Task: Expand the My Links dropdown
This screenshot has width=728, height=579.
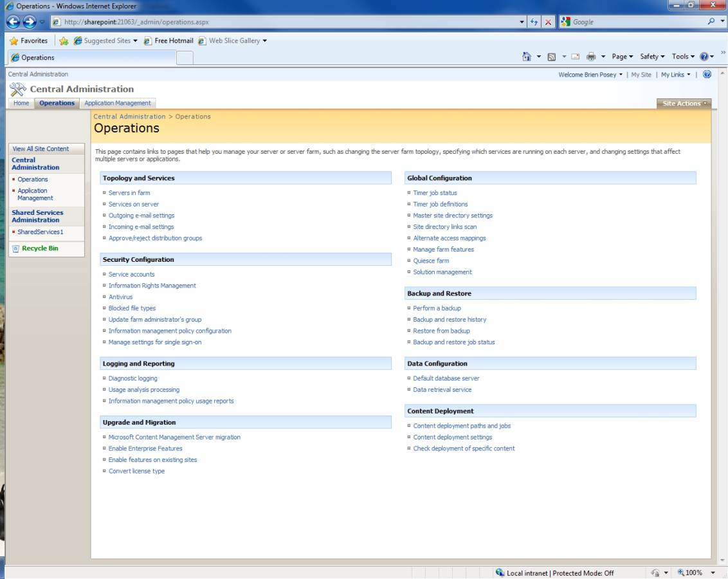Action: click(x=675, y=75)
